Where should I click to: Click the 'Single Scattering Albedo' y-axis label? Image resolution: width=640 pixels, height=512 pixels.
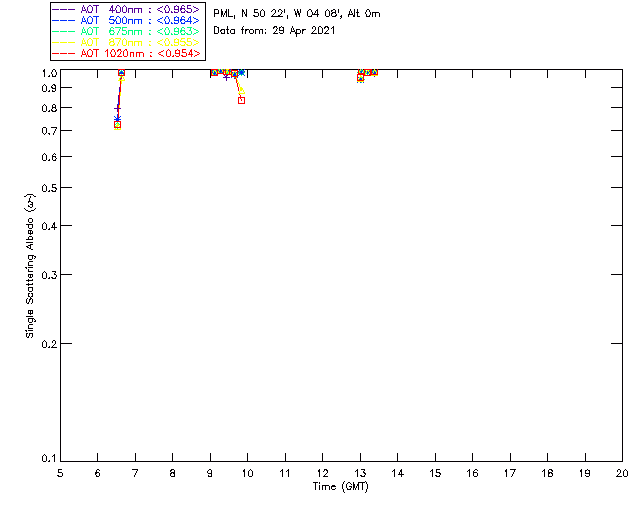point(30,266)
